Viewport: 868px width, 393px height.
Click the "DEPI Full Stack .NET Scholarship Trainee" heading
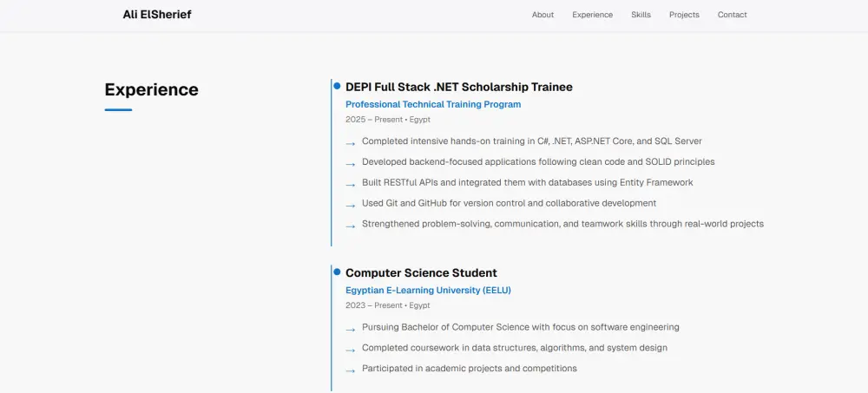pyautogui.click(x=459, y=87)
